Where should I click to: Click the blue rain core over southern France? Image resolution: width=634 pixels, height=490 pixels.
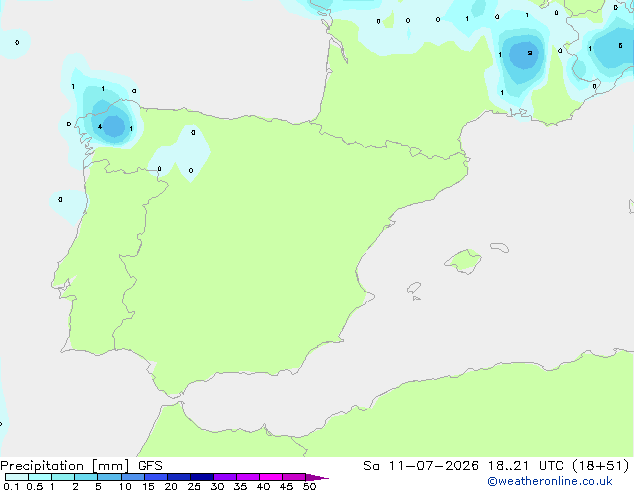point(524,55)
